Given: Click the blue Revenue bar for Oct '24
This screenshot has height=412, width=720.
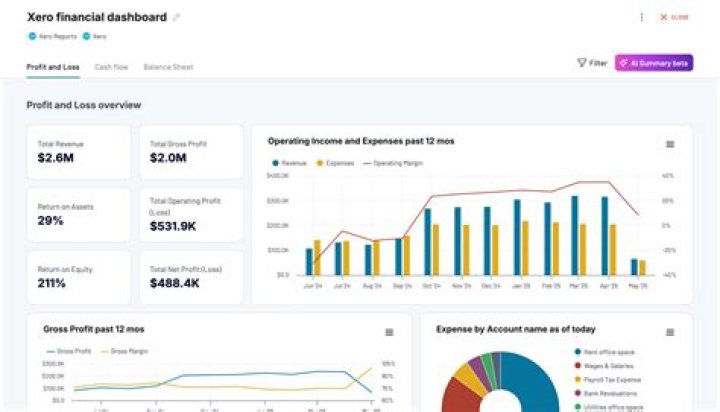Looking at the screenshot, I should coord(428,242).
